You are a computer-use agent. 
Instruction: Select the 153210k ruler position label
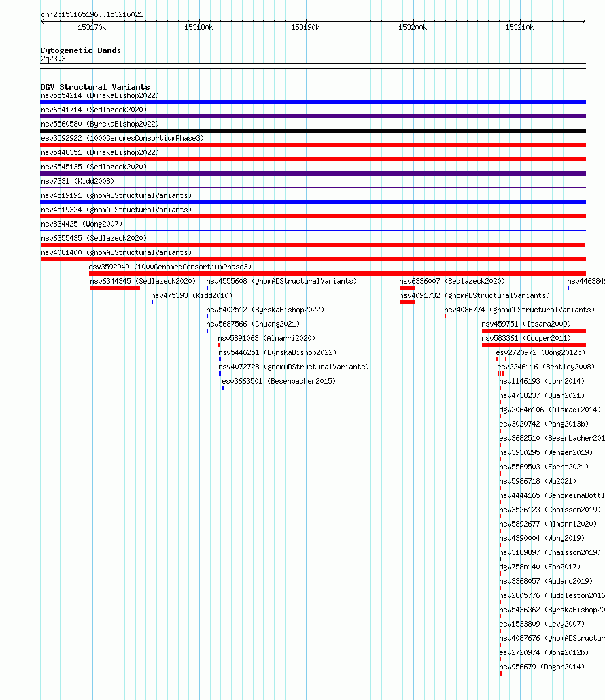tap(519, 28)
